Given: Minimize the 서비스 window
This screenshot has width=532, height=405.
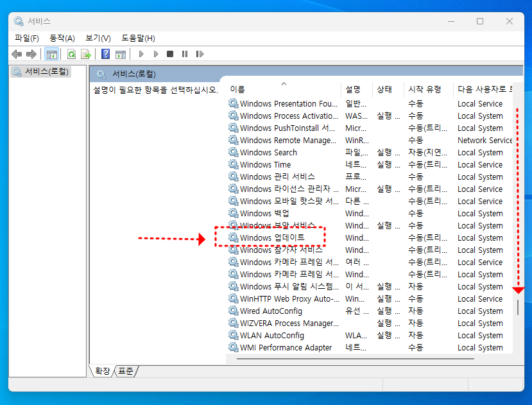Looking at the screenshot, I should tap(451, 21).
